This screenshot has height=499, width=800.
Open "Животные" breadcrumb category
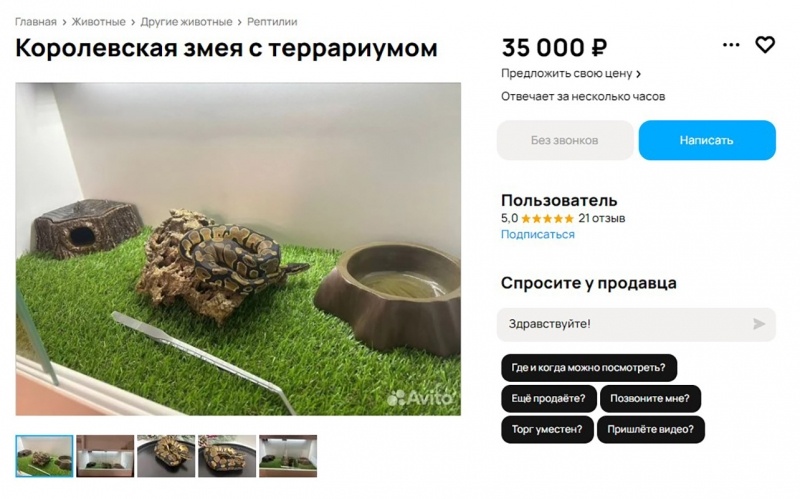(98, 22)
